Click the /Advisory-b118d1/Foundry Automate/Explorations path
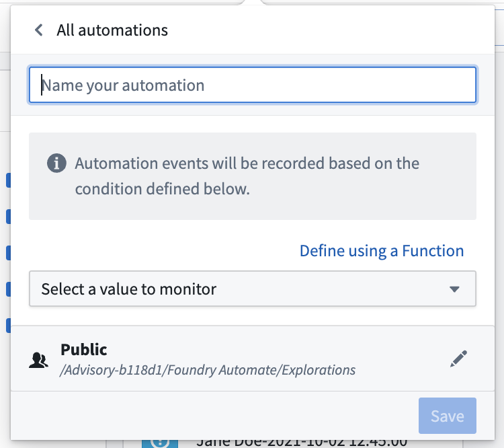504x448 pixels. tap(208, 370)
